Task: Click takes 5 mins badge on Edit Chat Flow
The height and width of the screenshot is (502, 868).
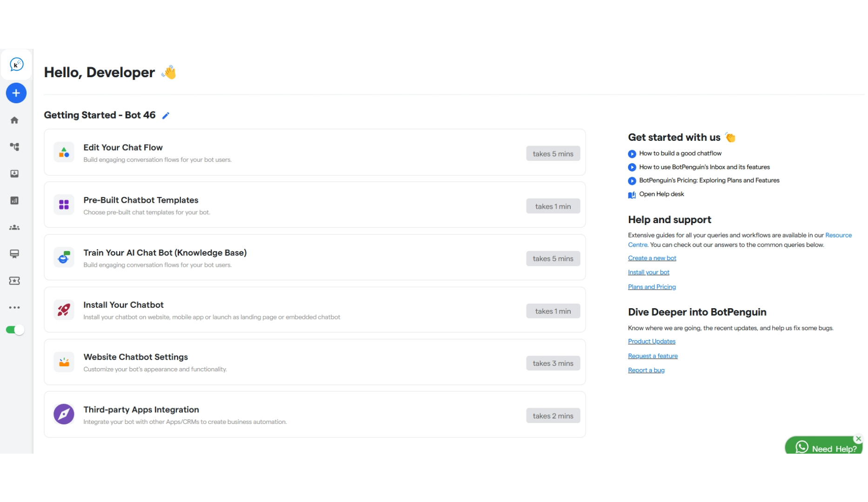Action: 553,154
